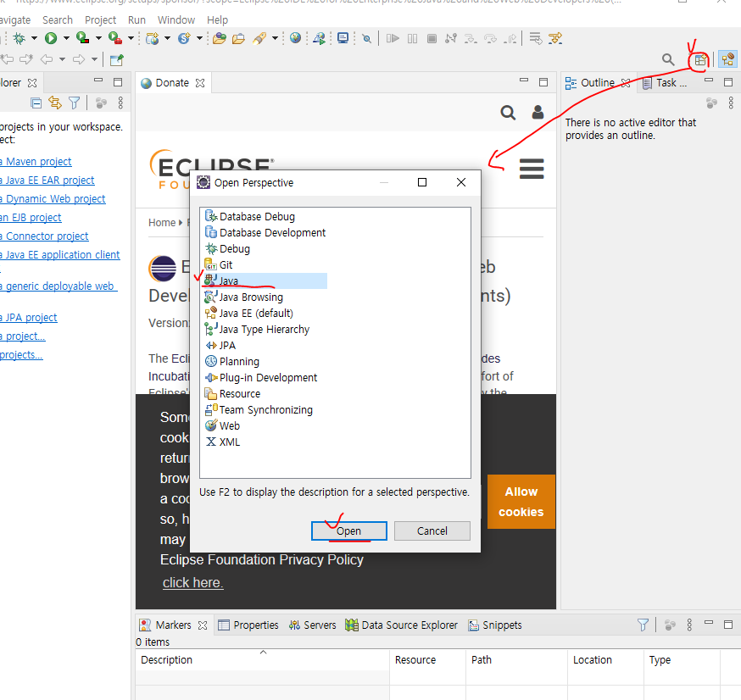This screenshot has width=741, height=700.
Task: Switch to the Servers tab
Action: pyautogui.click(x=312, y=625)
